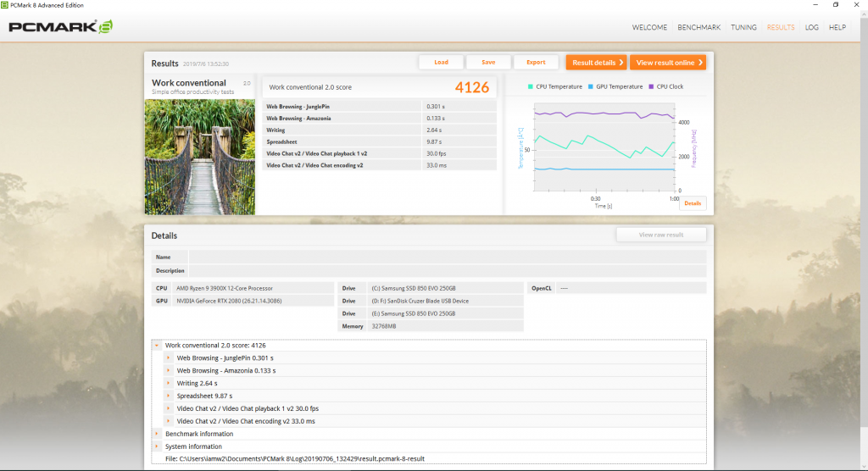Go to the Welcome tab
This screenshot has height=471, width=868.
pos(649,27)
